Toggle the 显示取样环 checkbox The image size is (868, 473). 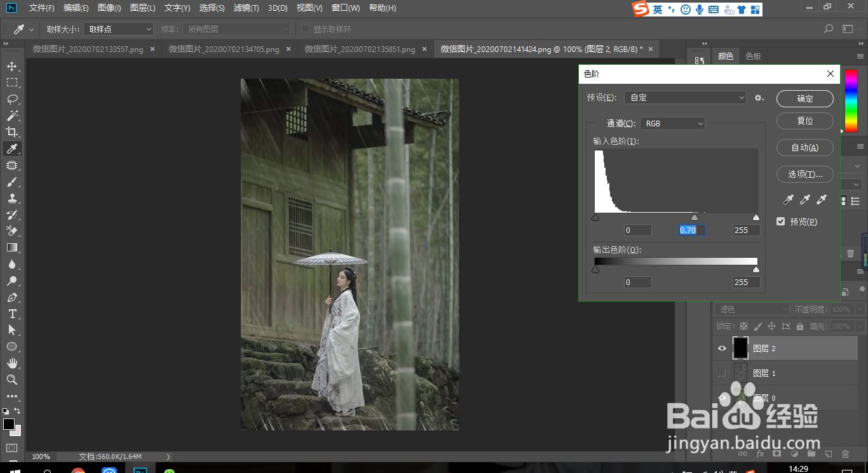[305, 29]
